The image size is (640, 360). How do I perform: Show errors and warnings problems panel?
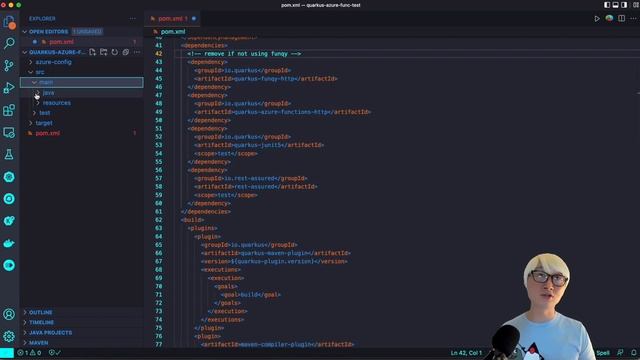tap(29, 353)
